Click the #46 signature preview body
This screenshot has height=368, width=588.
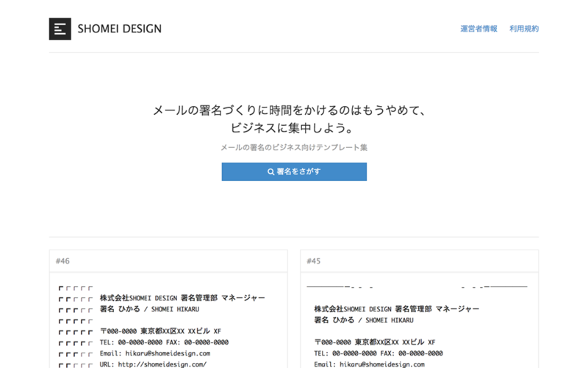pos(168,320)
